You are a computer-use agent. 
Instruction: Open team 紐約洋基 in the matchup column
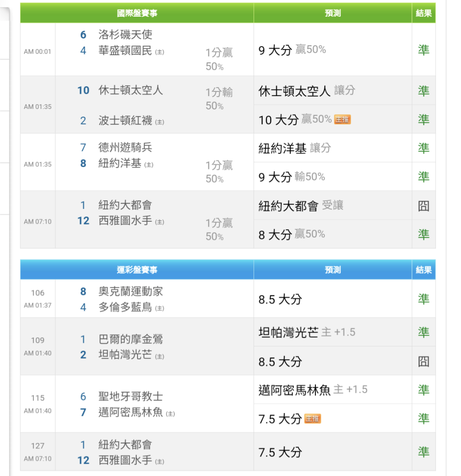tap(120, 163)
